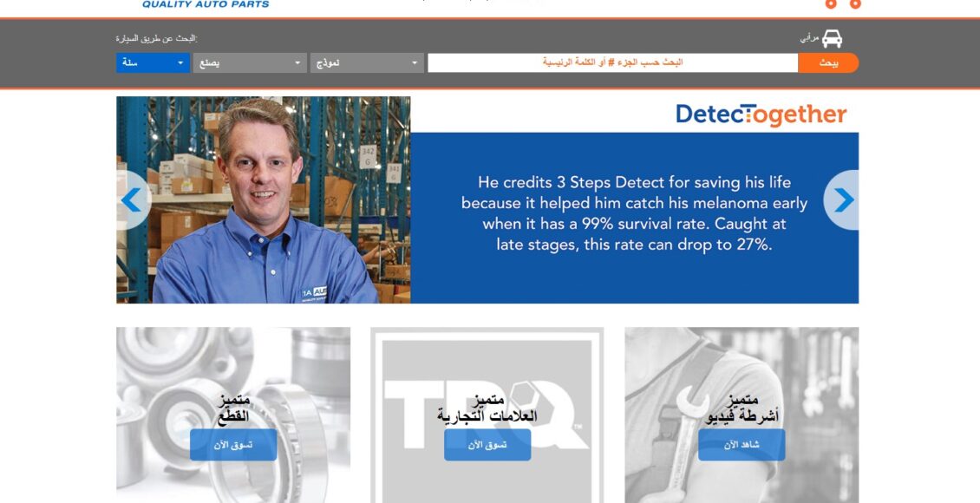Click تسوق الآن under العلامات التجارية
Viewport: 980px width, 503px height.
click(x=487, y=444)
